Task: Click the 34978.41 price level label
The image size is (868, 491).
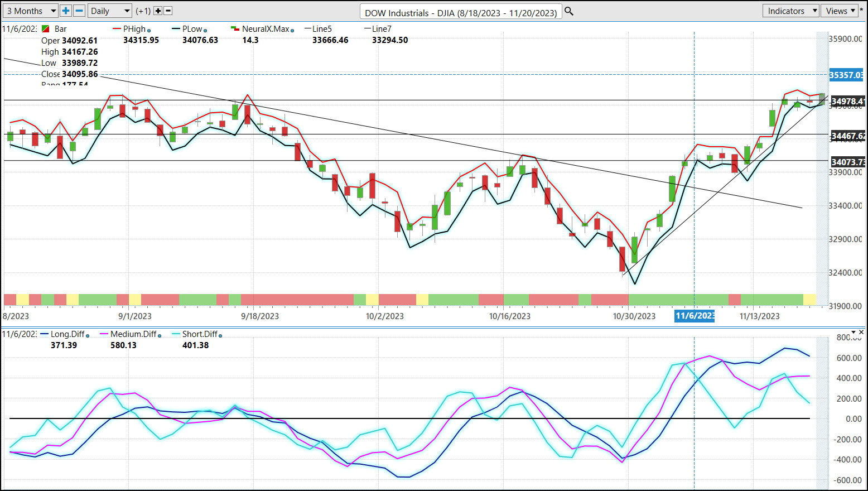Action: [847, 101]
